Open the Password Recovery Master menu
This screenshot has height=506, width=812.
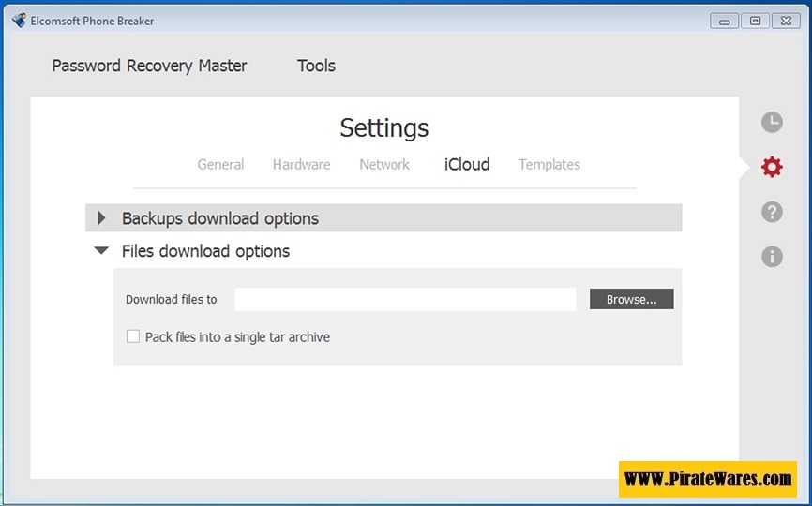pos(149,66)
